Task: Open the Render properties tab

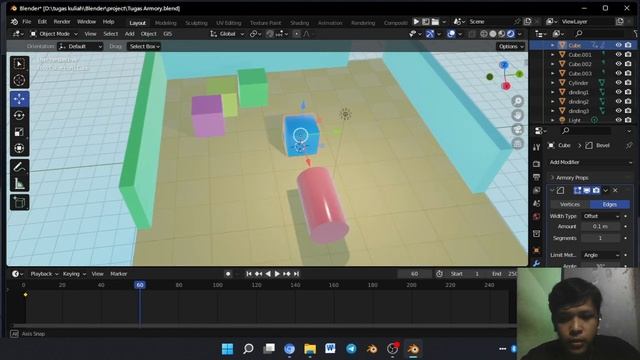Action: tap(536, 164)
